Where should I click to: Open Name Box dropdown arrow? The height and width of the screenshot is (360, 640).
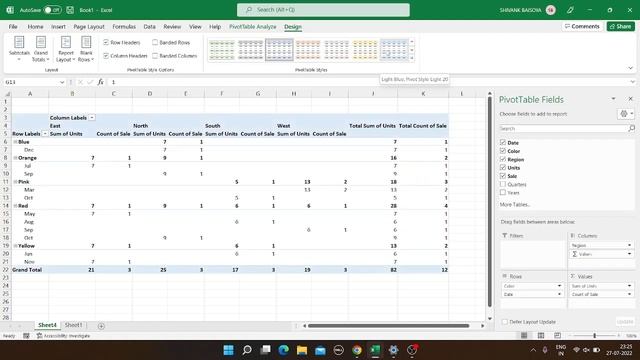click(x=62, y=82)
